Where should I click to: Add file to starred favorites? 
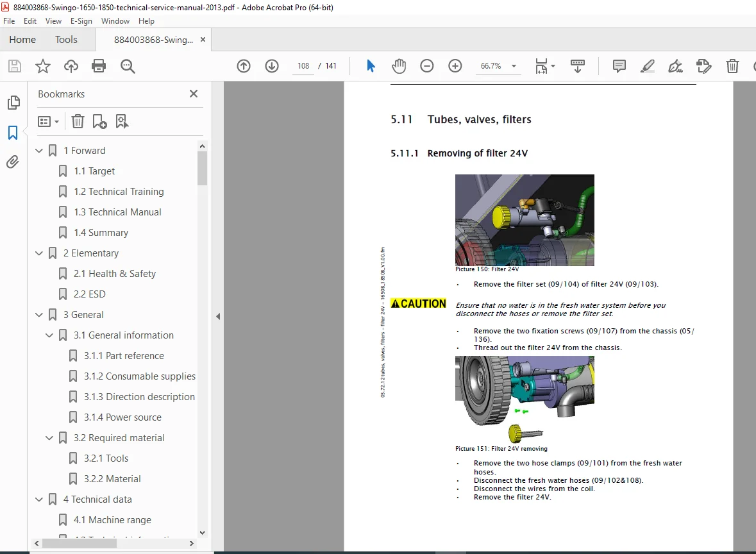click(x=43, y=66)
